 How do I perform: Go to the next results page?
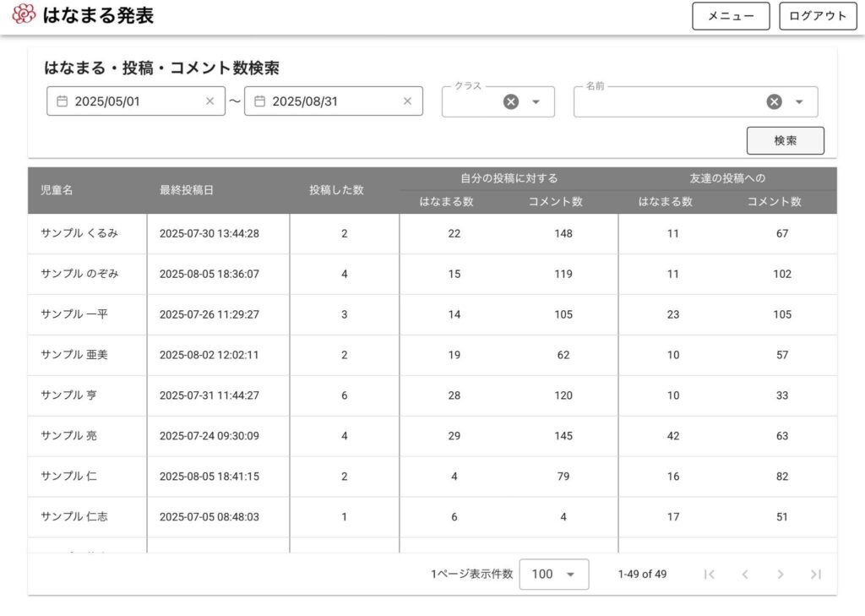coord(781,575)
